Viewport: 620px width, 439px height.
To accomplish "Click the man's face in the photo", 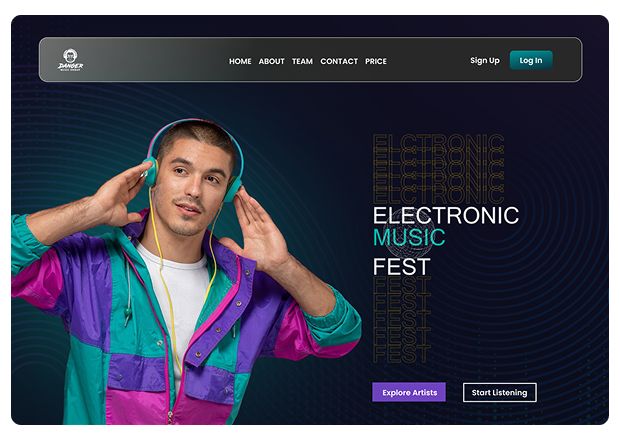I will 192,186.
